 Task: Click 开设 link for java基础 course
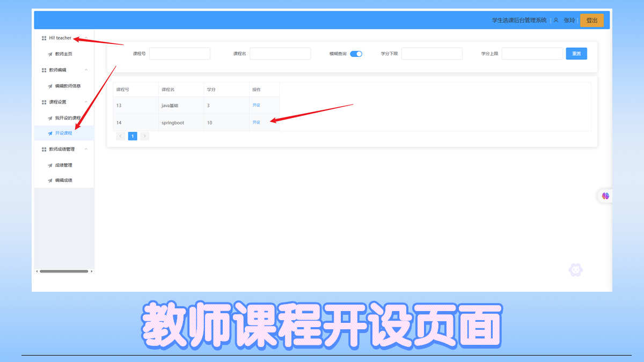click(256, 105)
